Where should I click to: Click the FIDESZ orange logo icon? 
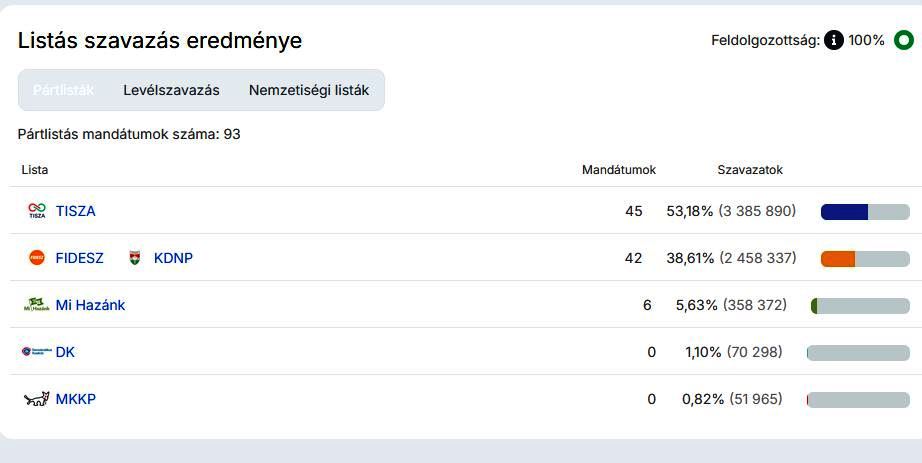(37, 258)
